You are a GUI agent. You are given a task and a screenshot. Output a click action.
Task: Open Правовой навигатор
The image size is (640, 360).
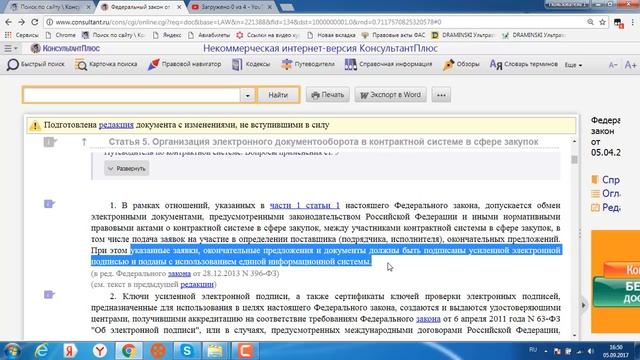coord(184,64)
